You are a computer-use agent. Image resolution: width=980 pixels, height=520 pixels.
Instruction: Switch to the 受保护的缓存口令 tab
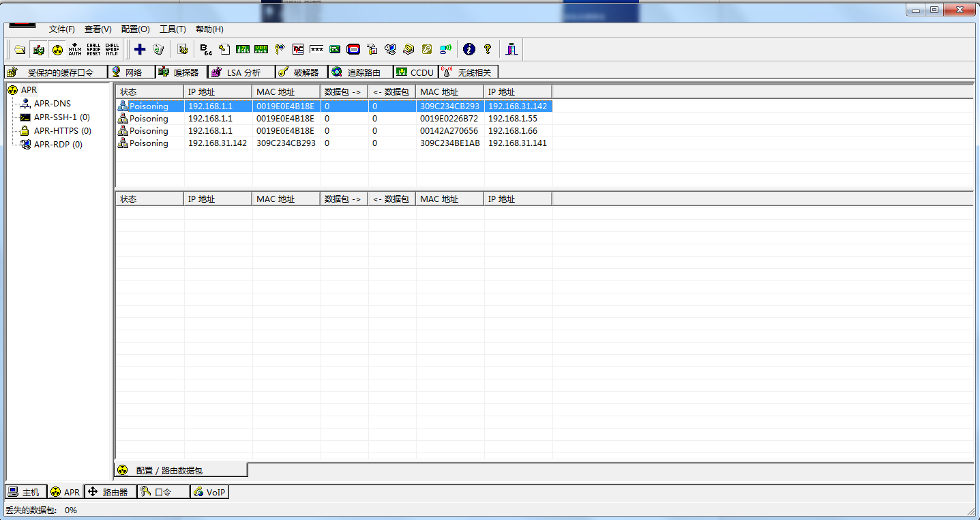(56, 72)
